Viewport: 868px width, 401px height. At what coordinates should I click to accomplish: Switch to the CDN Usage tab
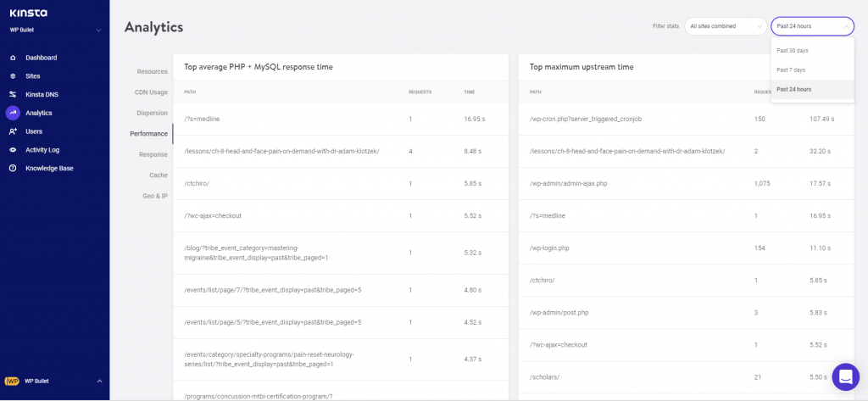pyautogui.click(x=151, y=92)
